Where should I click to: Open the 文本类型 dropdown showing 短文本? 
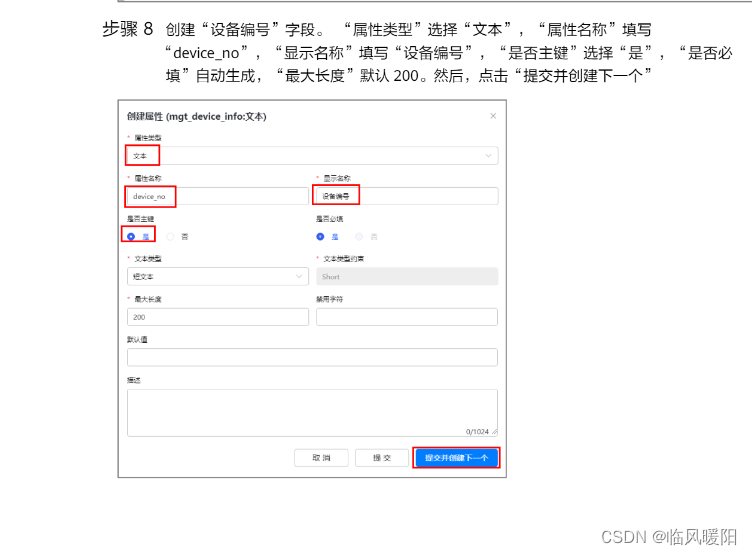(x=218, y=277)
